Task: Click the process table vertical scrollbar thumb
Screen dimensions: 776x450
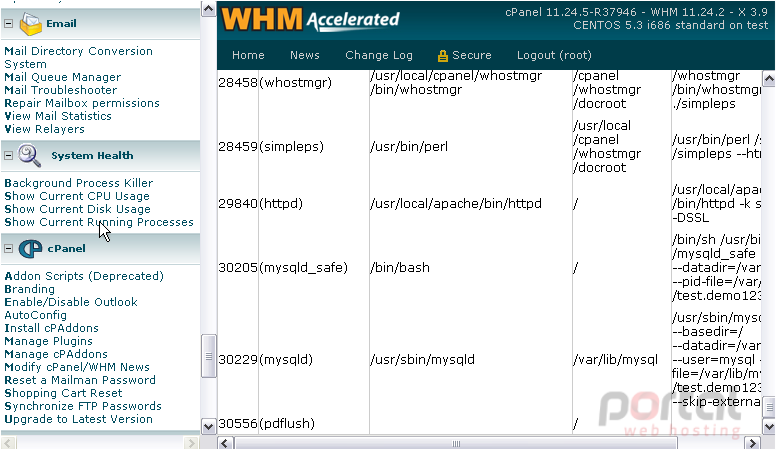Action: [x=769, y=407]
